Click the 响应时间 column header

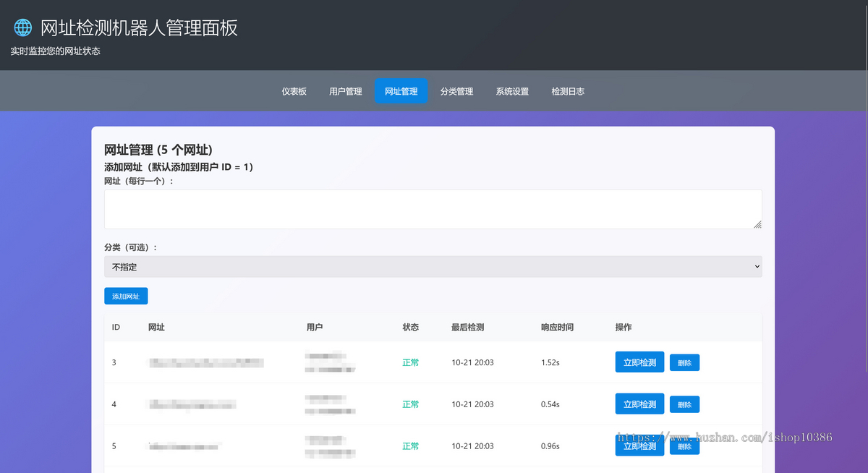pos(558,328)
